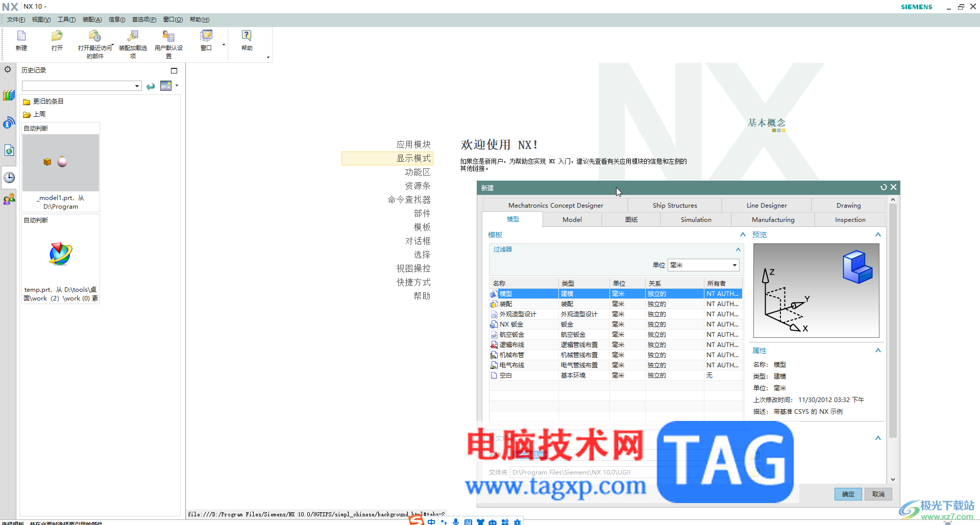Click the green return arrow in History
This screenshot has width=980, height=525.
point(151,86)
